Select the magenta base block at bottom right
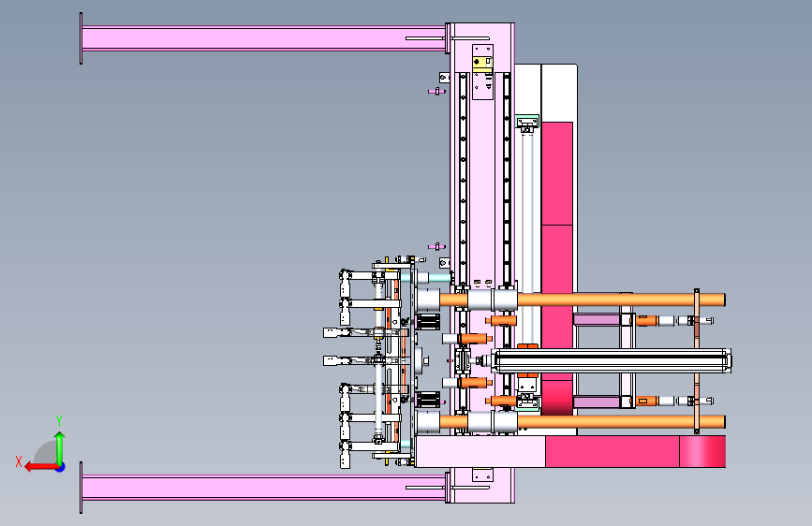The height and width of the screenshot is (526, 812). coord(635,451)
